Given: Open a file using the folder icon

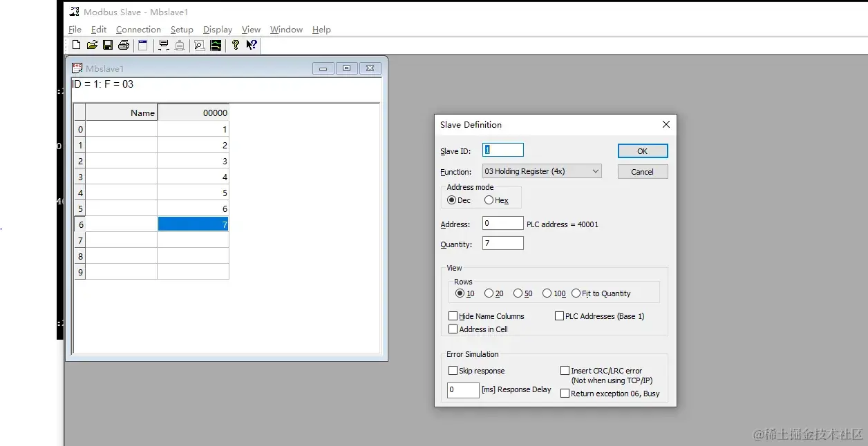Looking at the screenshot, I should tap(92, 46).
